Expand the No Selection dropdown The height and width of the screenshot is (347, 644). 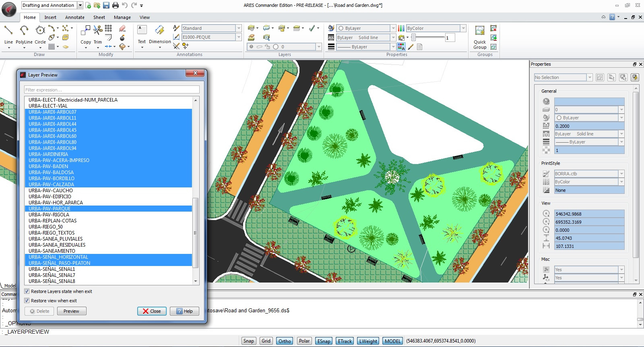590,77
